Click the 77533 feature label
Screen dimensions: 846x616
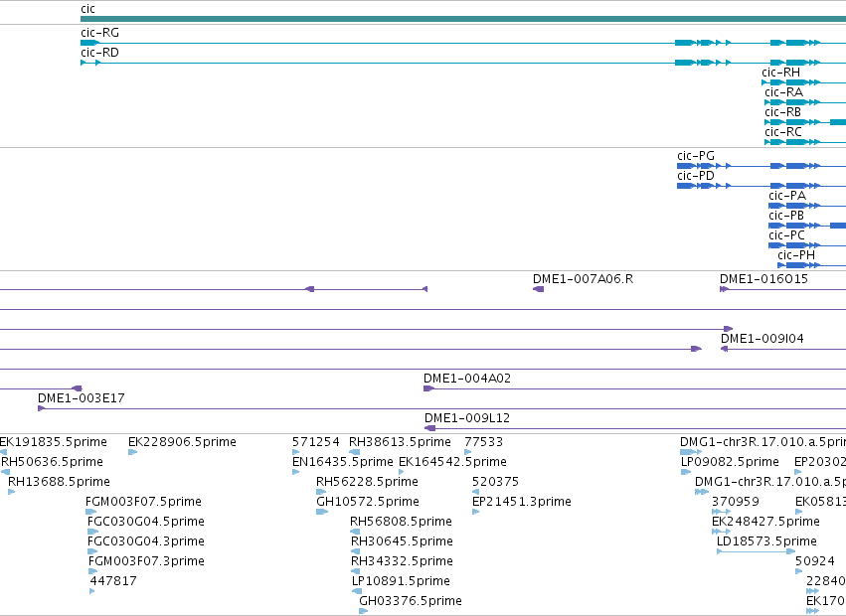point(483,442)
